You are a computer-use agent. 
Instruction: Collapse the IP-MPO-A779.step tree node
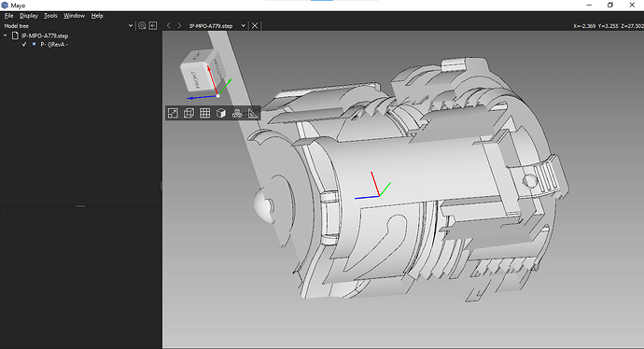click(x=6, y=35)
